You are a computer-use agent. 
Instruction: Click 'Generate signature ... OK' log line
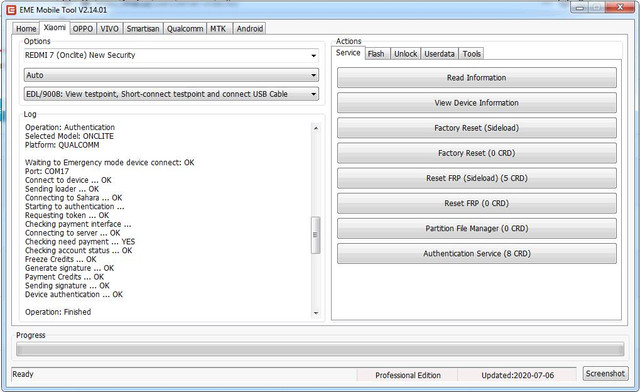coord(69,268)
